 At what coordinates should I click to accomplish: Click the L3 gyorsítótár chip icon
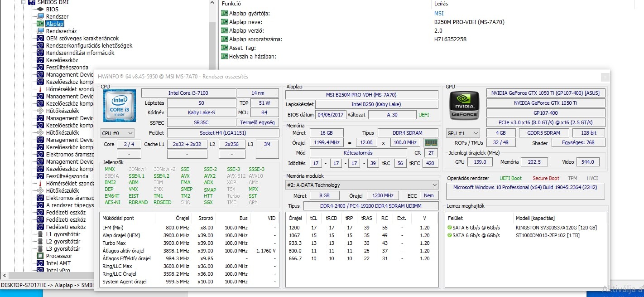point(41,248)
